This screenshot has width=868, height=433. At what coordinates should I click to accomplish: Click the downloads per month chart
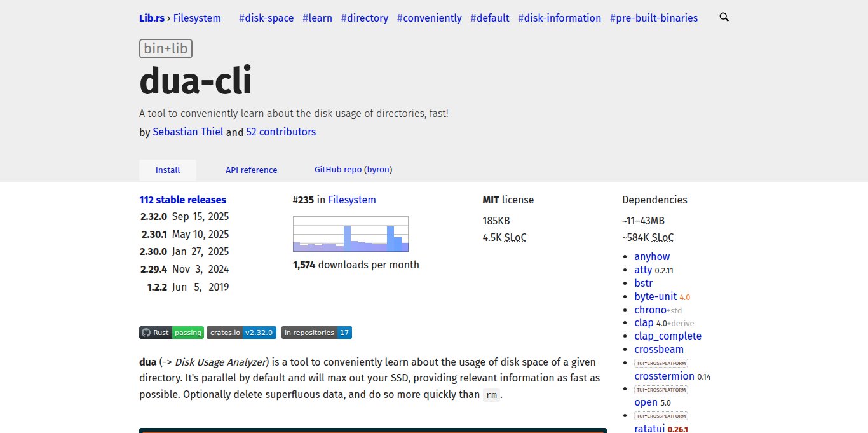[351, 234]
